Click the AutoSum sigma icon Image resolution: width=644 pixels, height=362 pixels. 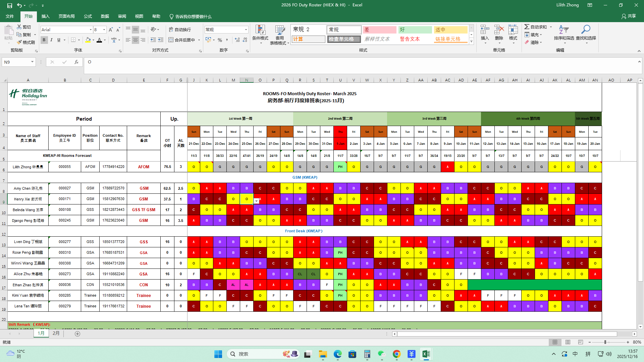(x=527, y=27)
